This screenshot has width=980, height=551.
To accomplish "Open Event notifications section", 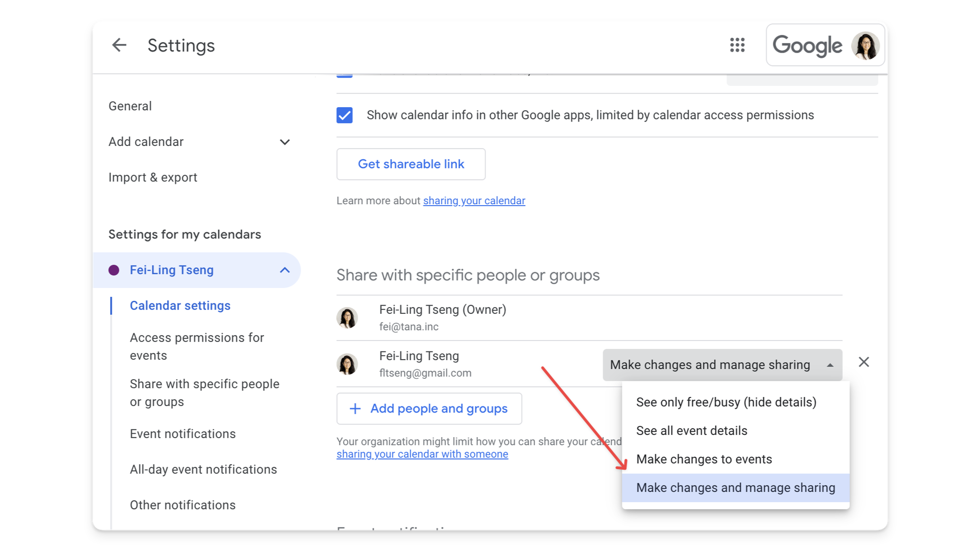I will [x=183, y=434].
